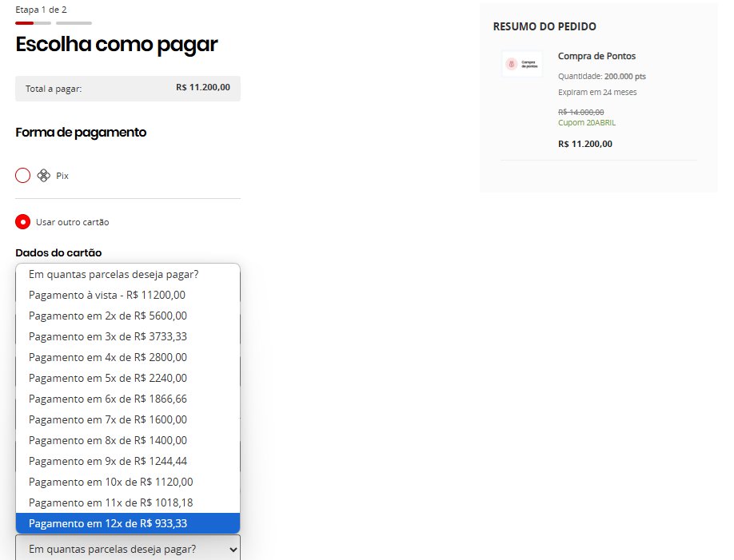Viewport: 734px width, 560px height.
Task: Select Pagamento em 5x de R$ 2240,00
Action: 128,378
